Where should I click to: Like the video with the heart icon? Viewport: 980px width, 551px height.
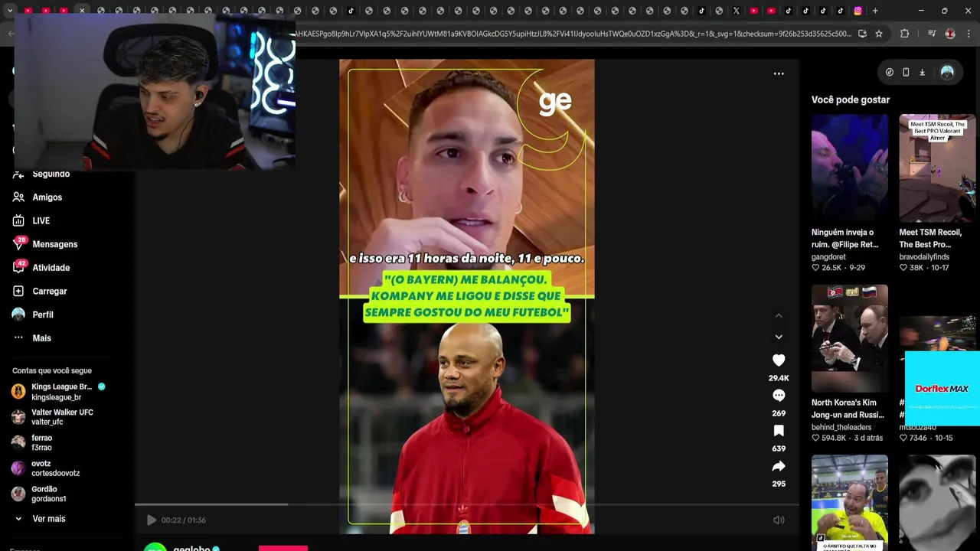[779, 360]
